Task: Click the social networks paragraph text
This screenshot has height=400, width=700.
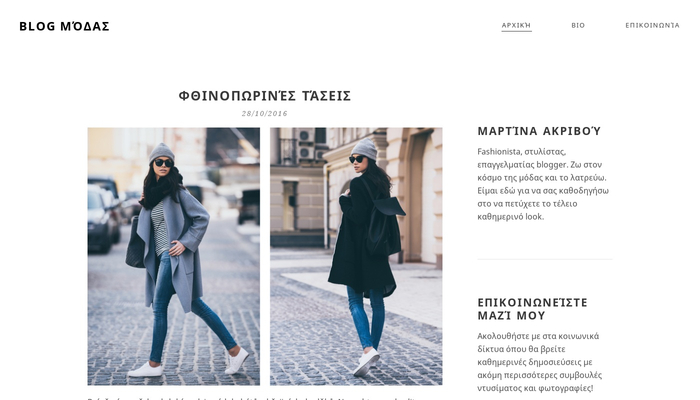Action: (x=540, y=362)
